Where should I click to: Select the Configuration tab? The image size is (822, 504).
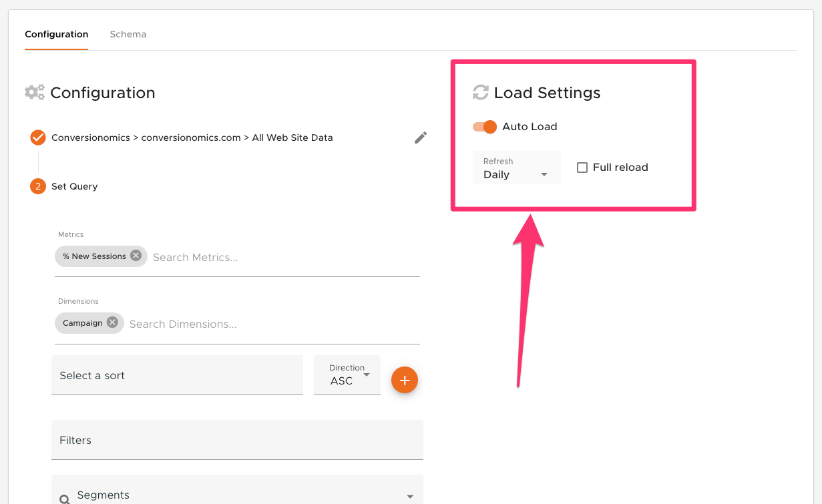(x=56, y=34)
